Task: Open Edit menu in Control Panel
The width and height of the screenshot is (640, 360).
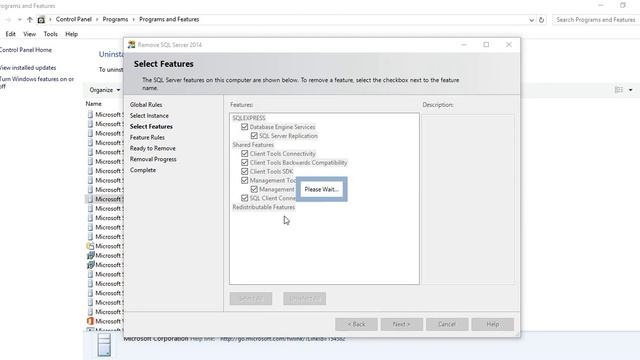Action: (x=11, y=34)
